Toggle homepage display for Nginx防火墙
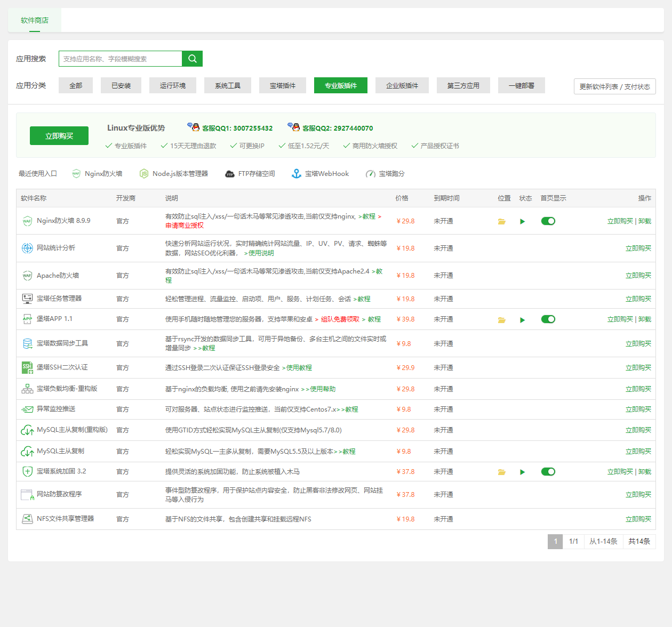This screenshot has height=627, width=672. tap(548, 221)
